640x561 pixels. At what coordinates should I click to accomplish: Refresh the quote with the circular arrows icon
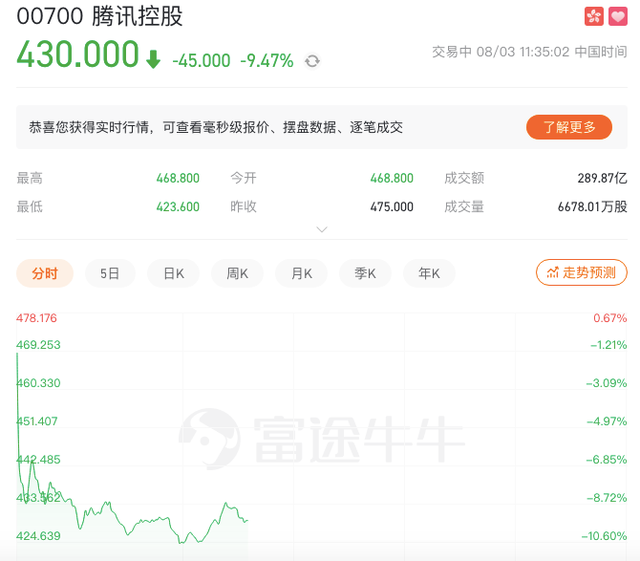tap(312, 61)
